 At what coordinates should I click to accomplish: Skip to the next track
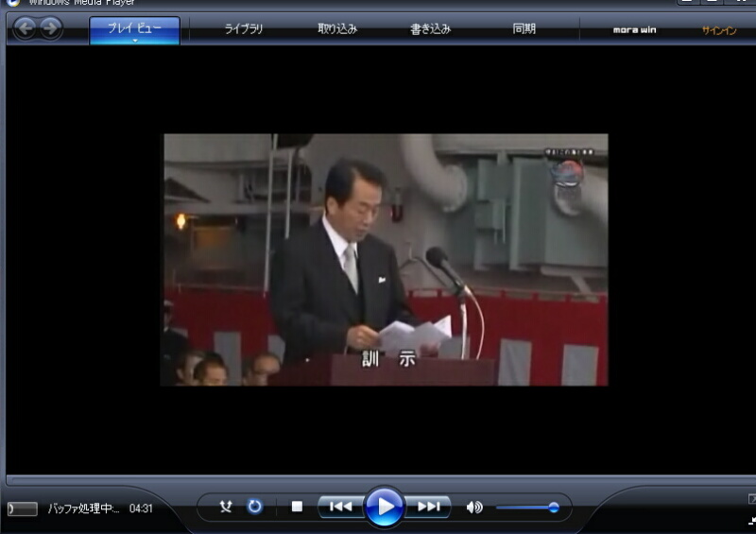click(428, 507)
